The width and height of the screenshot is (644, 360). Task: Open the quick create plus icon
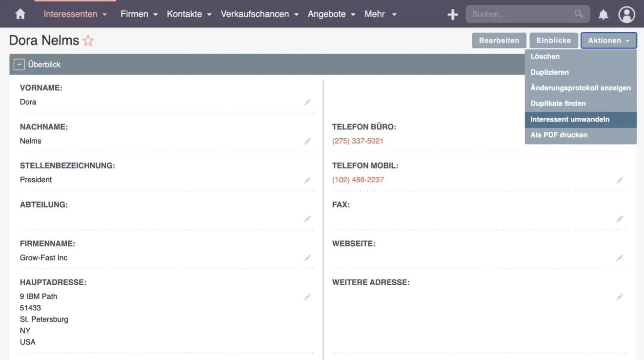tap(452, 14)
